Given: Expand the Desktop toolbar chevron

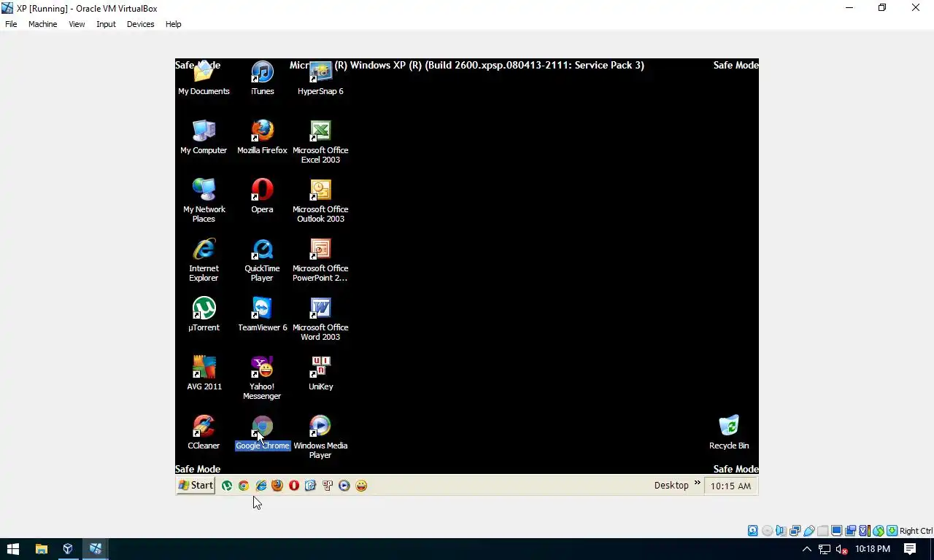Looking at the screenshot, I should 697,483.
